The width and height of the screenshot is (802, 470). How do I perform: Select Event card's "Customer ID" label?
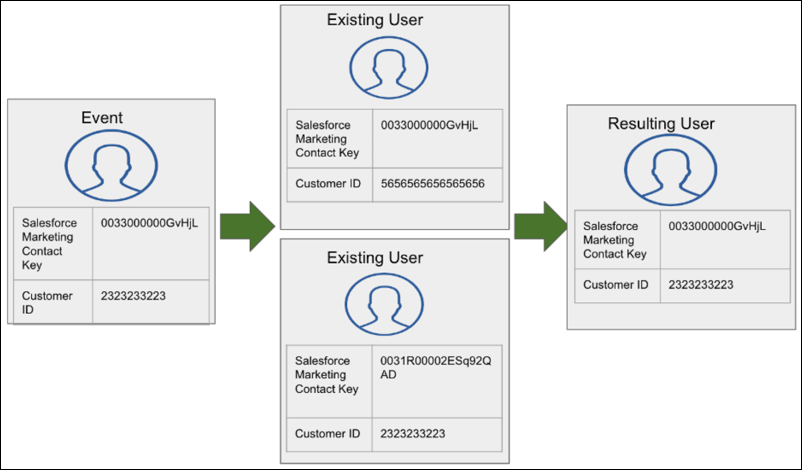(x=47, y=303)
